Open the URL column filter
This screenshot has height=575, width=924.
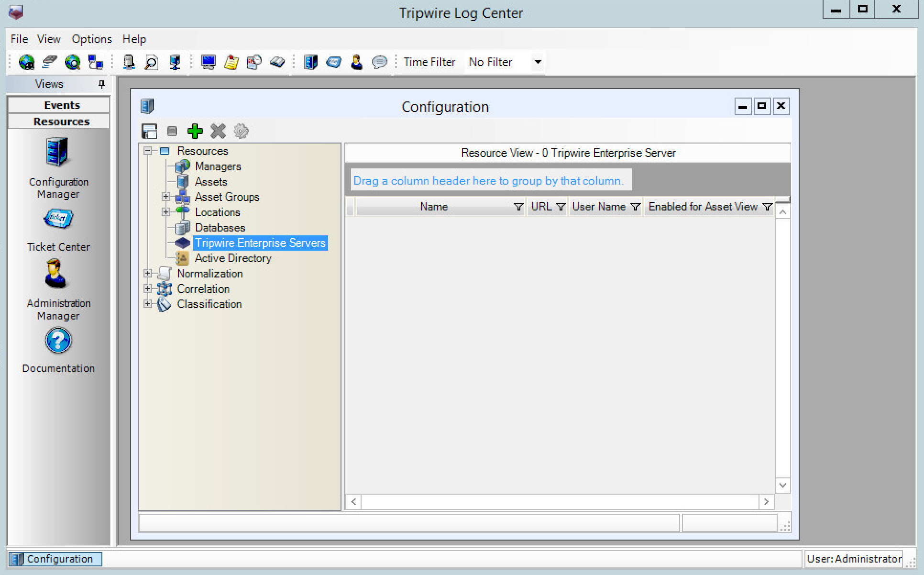click(x=561, y=207)
